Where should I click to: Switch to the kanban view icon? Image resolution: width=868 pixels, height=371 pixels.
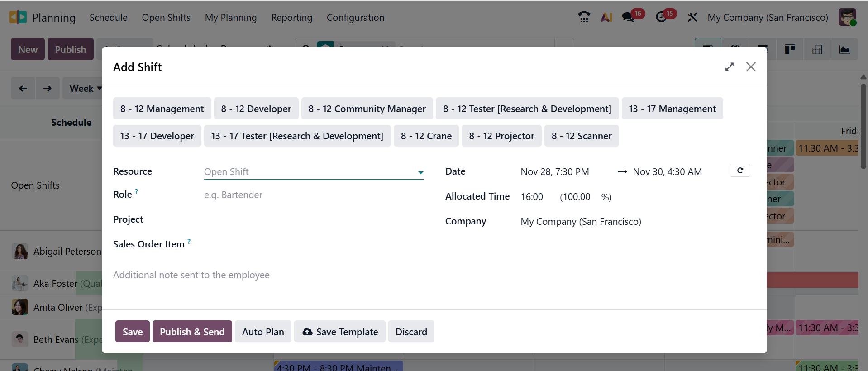[x=790, y=50]
